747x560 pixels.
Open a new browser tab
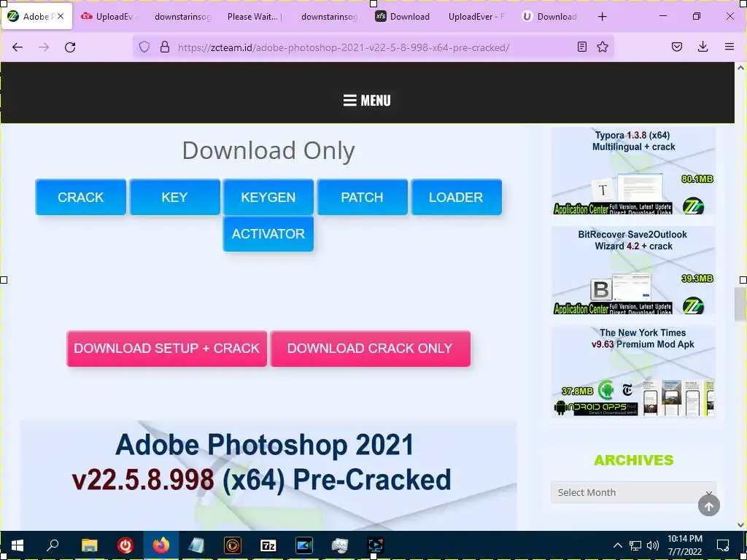point(602,17)
